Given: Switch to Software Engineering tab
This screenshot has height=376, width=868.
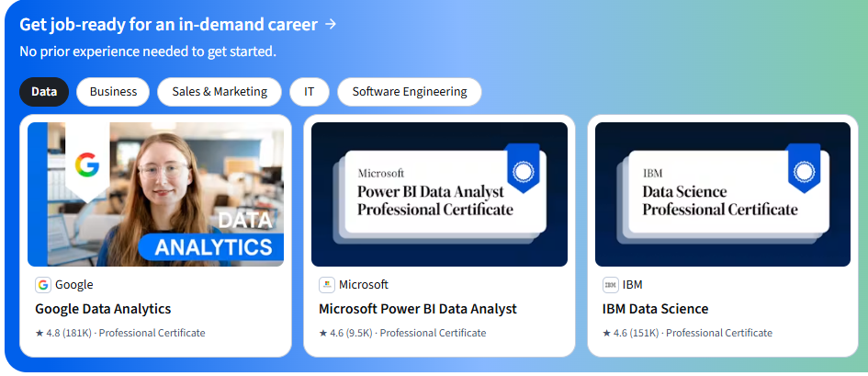Looking at the screenshot, I should click(410, 92).
